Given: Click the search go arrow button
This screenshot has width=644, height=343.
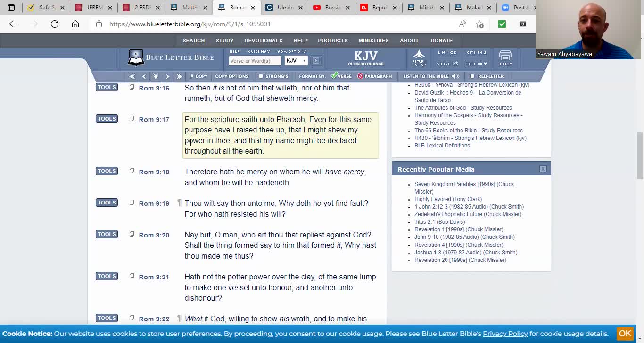Looking at the screenshot, I should point(316,61).
